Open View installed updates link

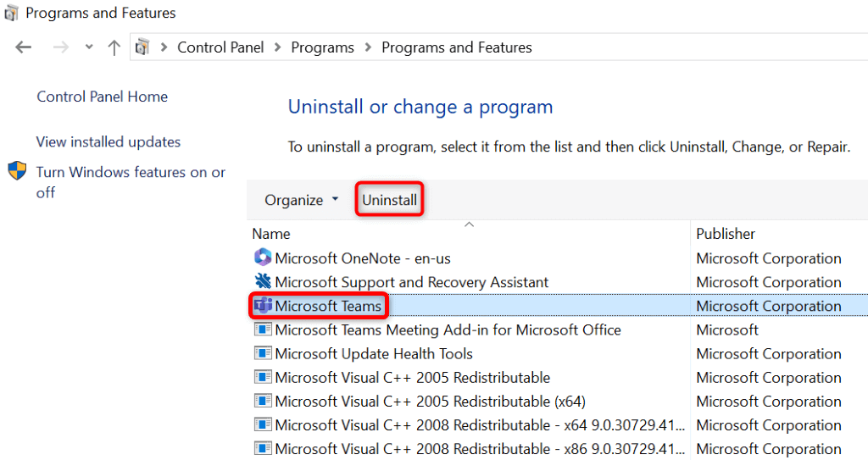pyautogui.click(x=108, y=141)
